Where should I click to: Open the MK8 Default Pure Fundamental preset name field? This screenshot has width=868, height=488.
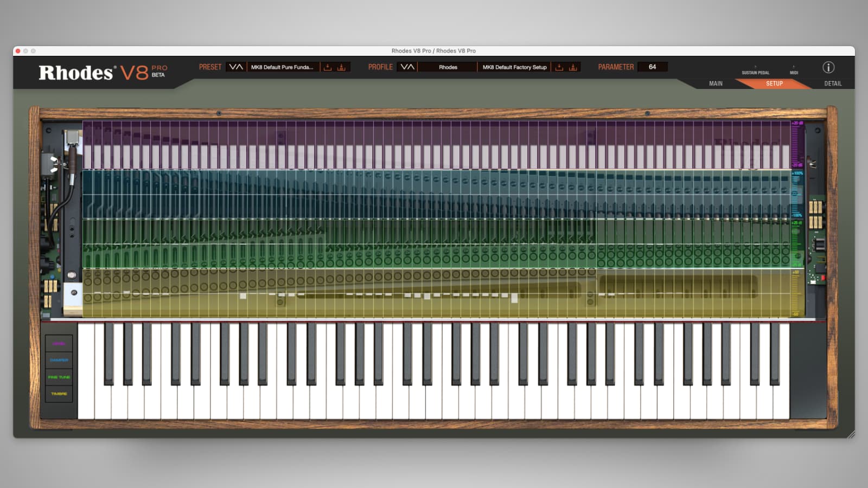click(x=283, y=67)
